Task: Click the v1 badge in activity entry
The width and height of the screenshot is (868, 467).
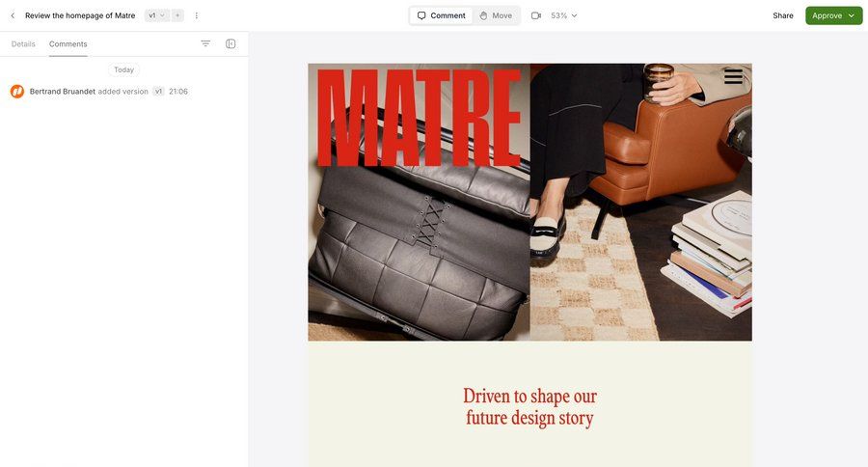Action: point(158,92)
